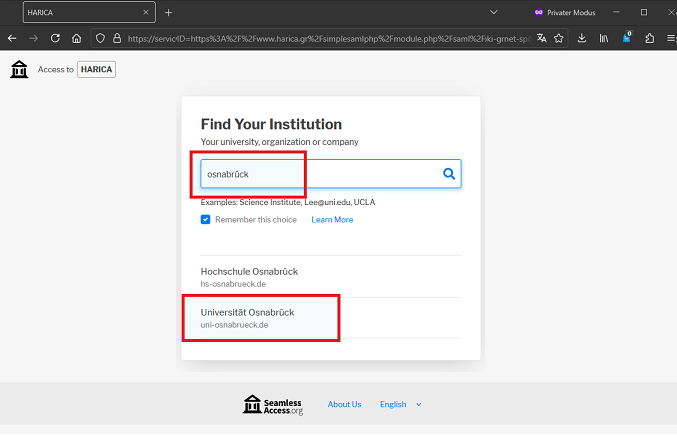
Task: Open the library bookshelf icon
Action: tap(604, 38)
